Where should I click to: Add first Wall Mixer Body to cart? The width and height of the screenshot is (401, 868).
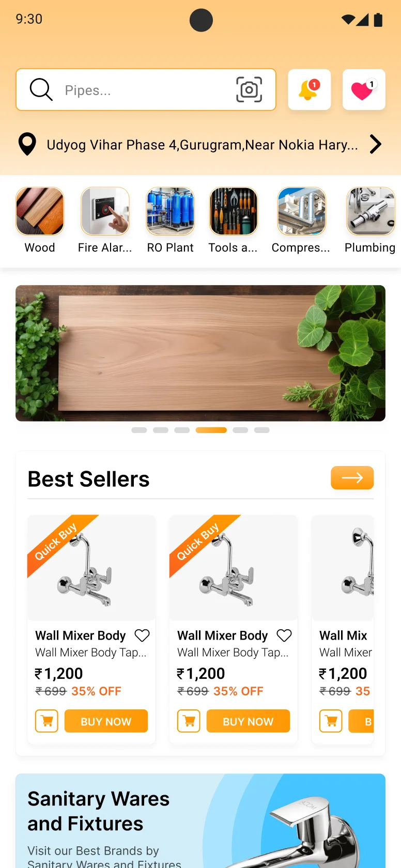pyautogui.click(x=47, y=721)
